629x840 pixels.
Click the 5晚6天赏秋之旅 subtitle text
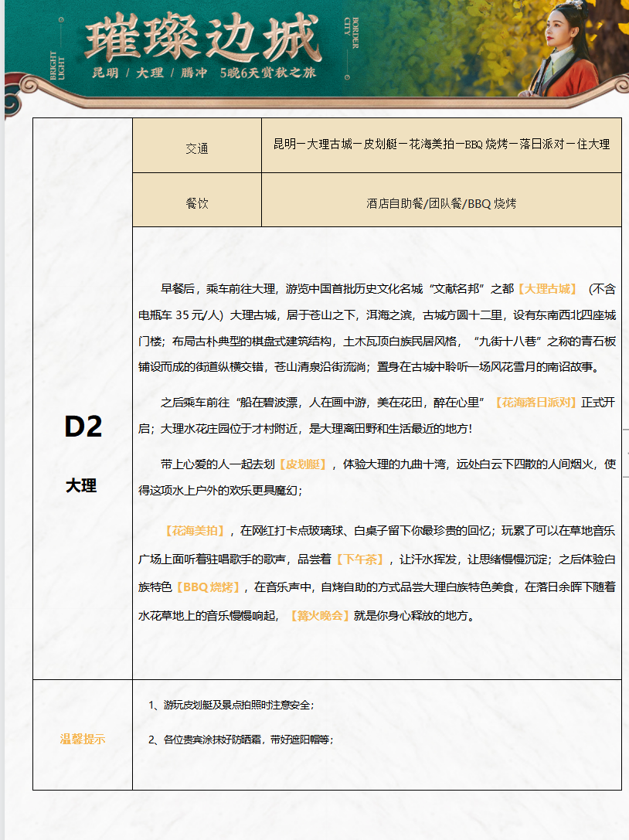(268, 73)
